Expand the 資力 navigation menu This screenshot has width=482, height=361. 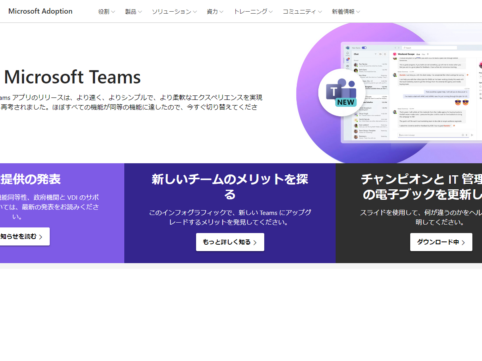(x=215, y=12)
